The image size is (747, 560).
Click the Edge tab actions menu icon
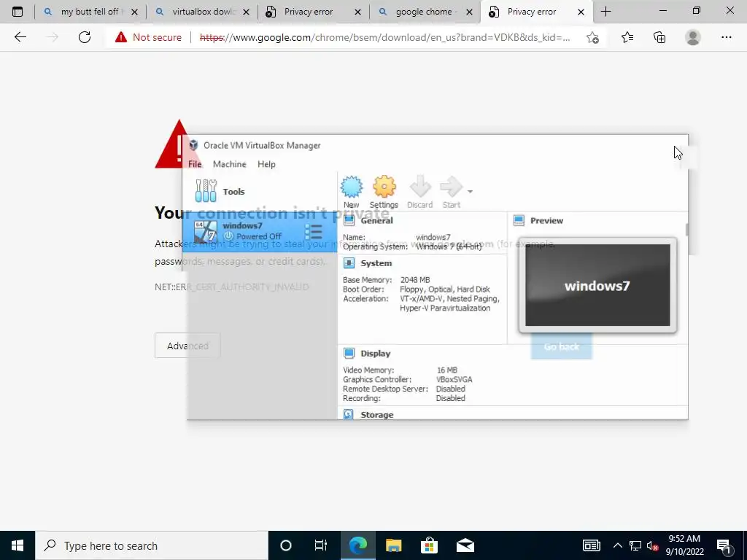tap(18, 12)
